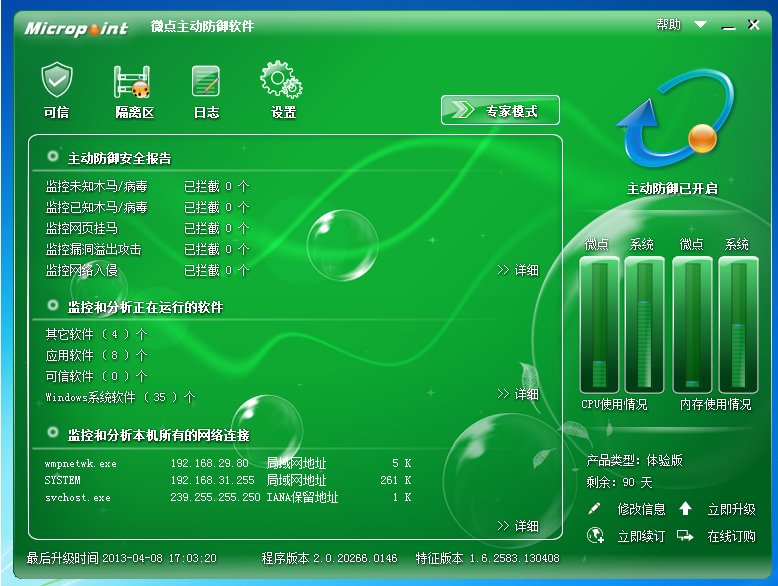
Task: Click the 系统 memory usage bar
Action: coord(738,325)
